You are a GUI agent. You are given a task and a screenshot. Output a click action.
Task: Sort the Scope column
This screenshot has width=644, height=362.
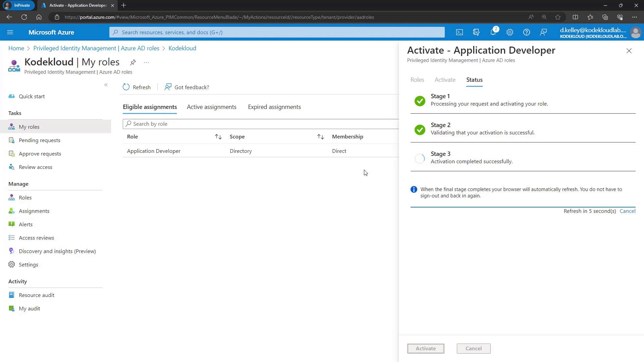click(320, 137)
